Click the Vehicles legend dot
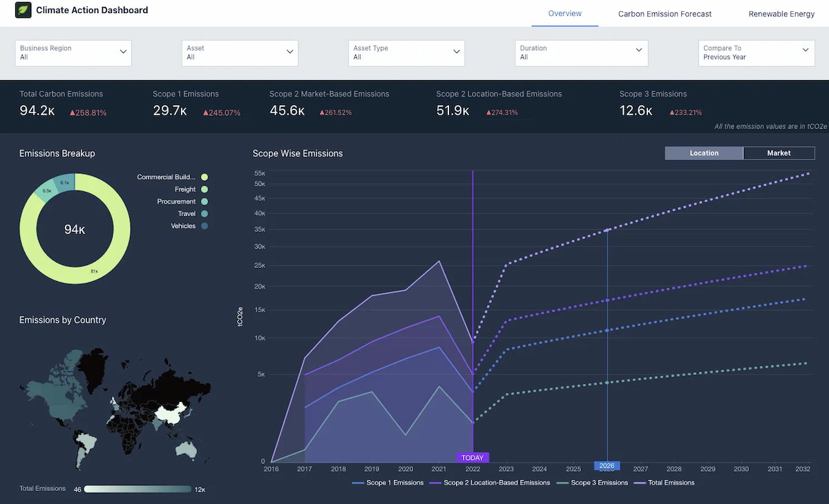829x504 pixels. pos(204,226)
